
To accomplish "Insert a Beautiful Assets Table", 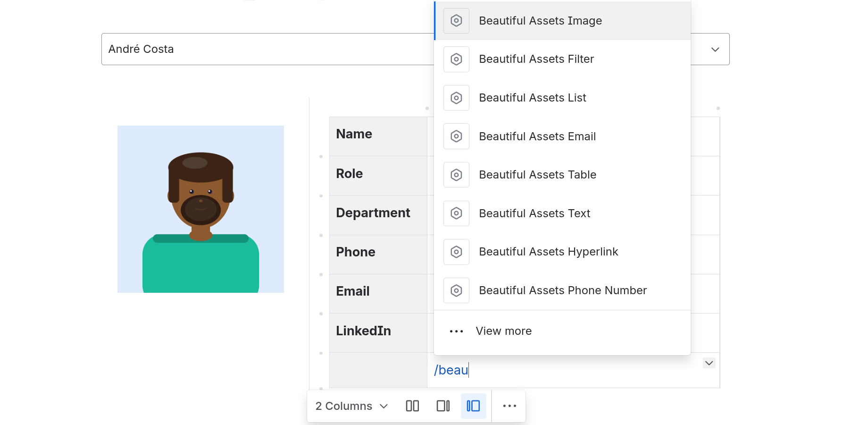I will [x=537, y=175].
